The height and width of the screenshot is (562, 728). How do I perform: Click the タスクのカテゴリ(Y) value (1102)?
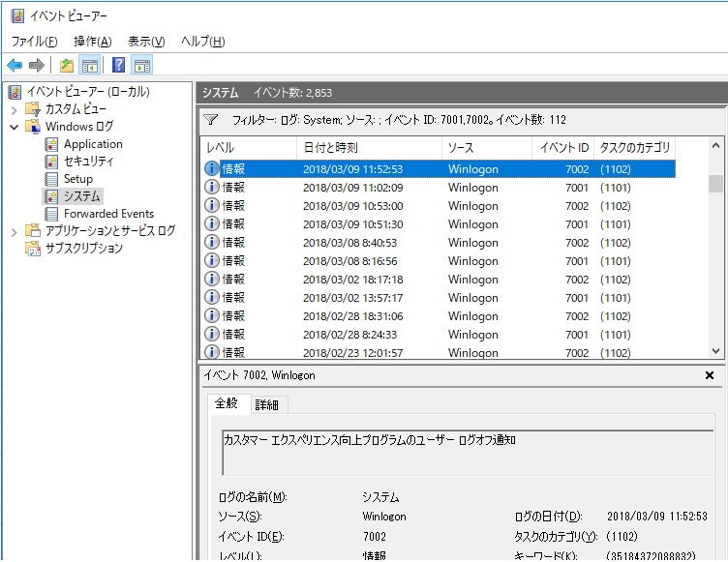[622, 537]
